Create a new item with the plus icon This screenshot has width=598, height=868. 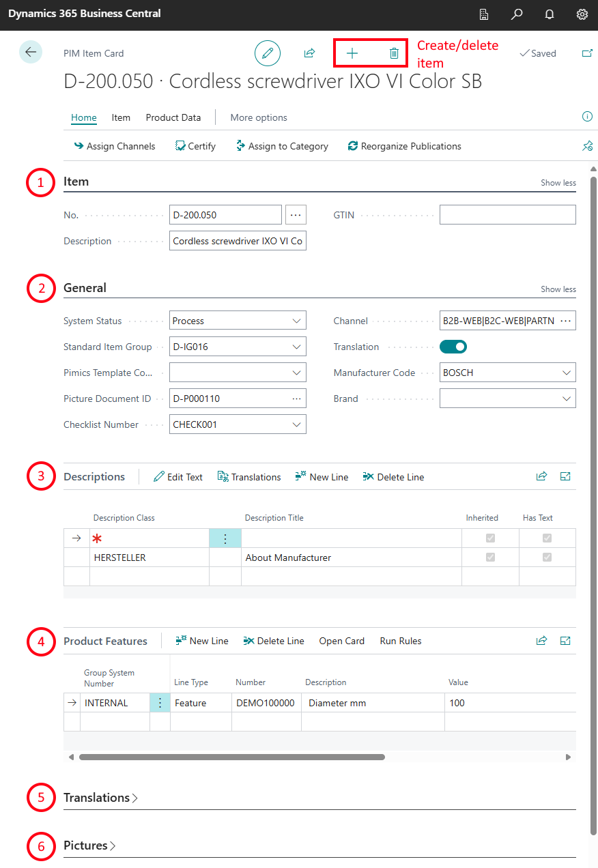[x=352, y=53]
